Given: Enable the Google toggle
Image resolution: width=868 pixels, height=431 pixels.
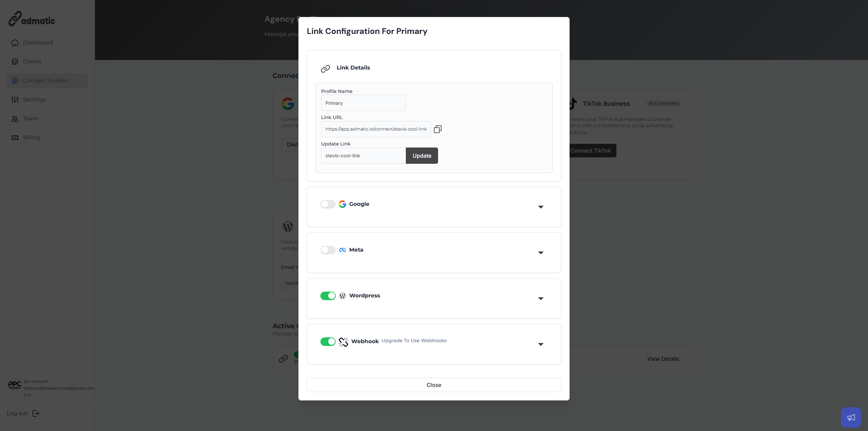Looking at the screenshot, I should (x=328, y=204).
